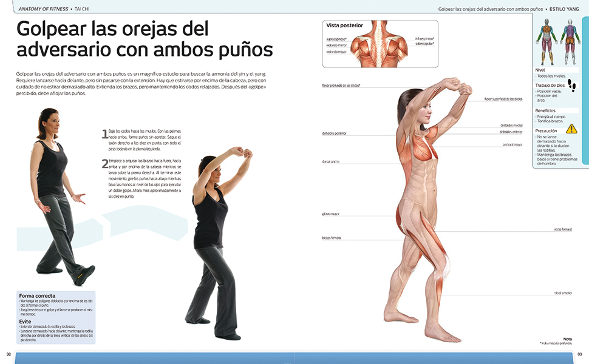
Task: Click the Evite heading in blue box
Action: coord(26,322)
